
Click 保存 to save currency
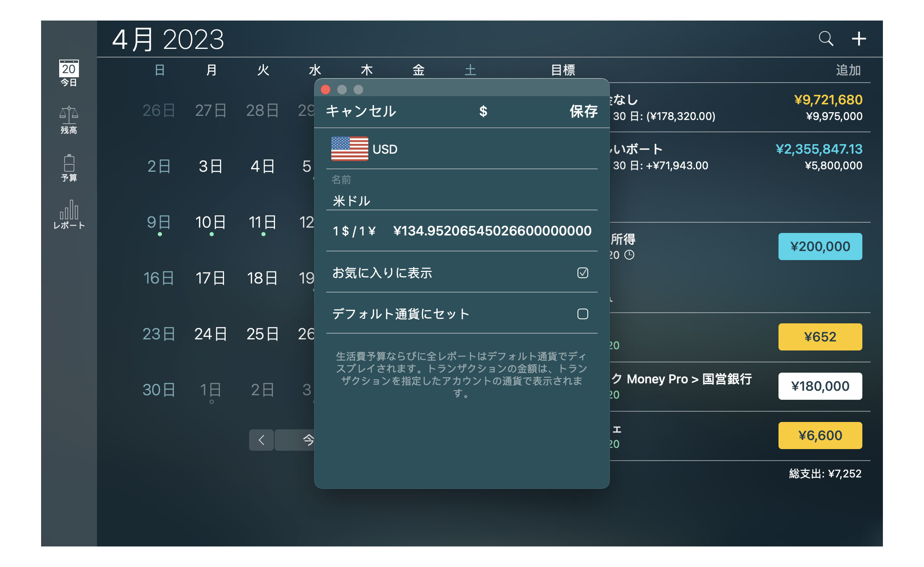tap(583, 111)
